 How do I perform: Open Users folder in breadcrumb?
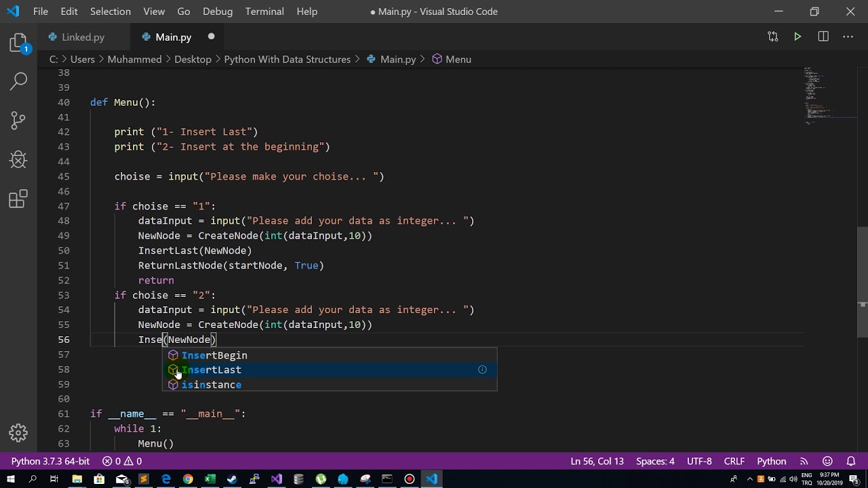83,59
